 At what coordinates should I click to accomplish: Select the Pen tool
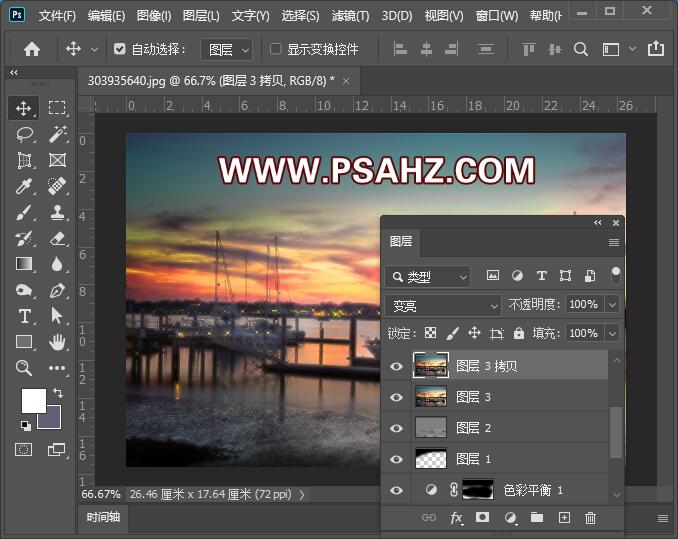(x=57, y=290)
